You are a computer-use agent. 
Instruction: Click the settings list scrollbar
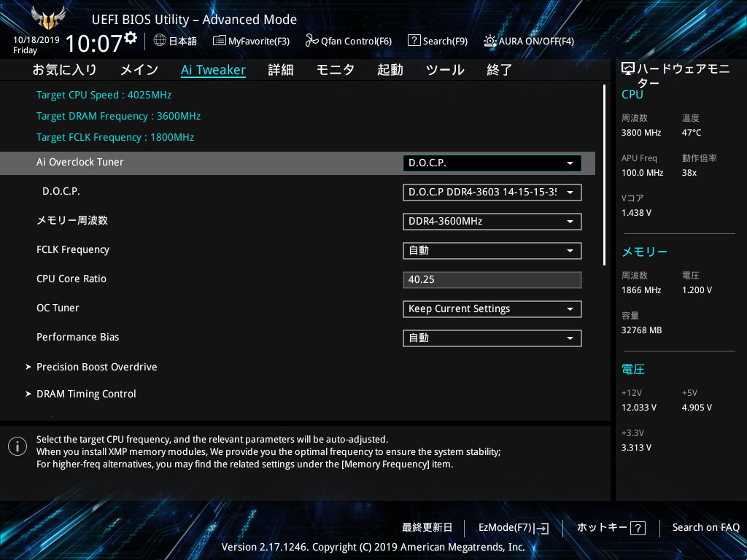tap(604, 175)
